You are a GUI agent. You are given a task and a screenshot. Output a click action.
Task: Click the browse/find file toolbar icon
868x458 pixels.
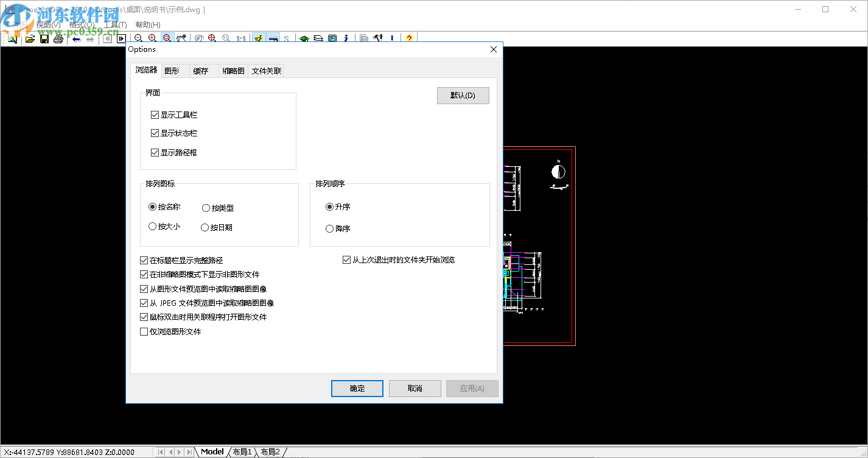[12, 38]
